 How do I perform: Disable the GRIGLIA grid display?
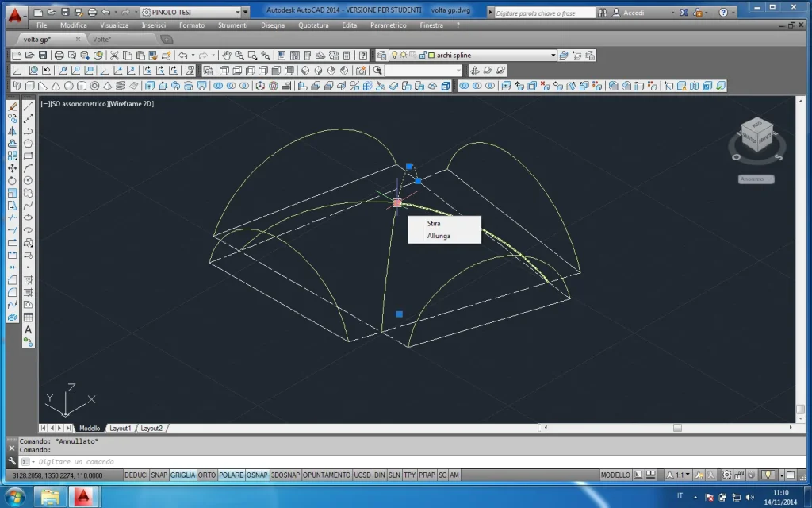click(x=182, y=475)
